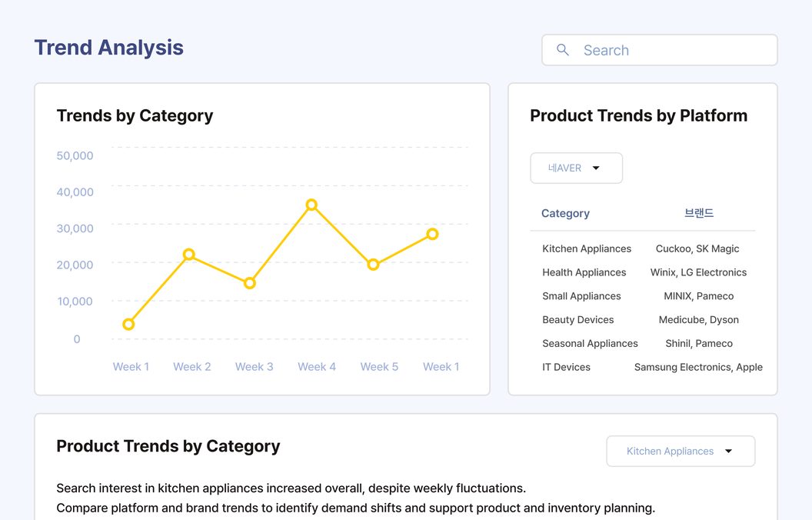
Task: Click the 10,000 y-axis label
Action: (75, 302)
